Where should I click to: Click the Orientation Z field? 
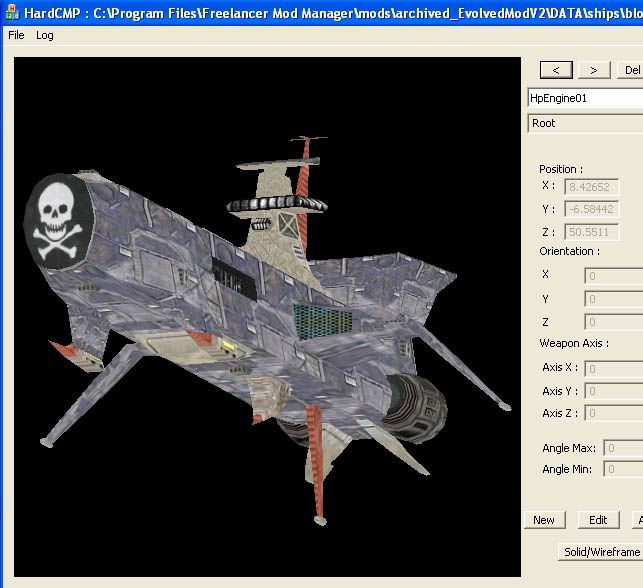pyautogui.click(x=613, y=322)
